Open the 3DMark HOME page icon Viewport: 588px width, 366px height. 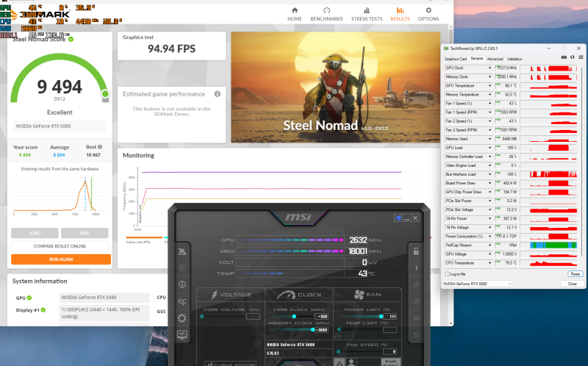tap(295, 10)
